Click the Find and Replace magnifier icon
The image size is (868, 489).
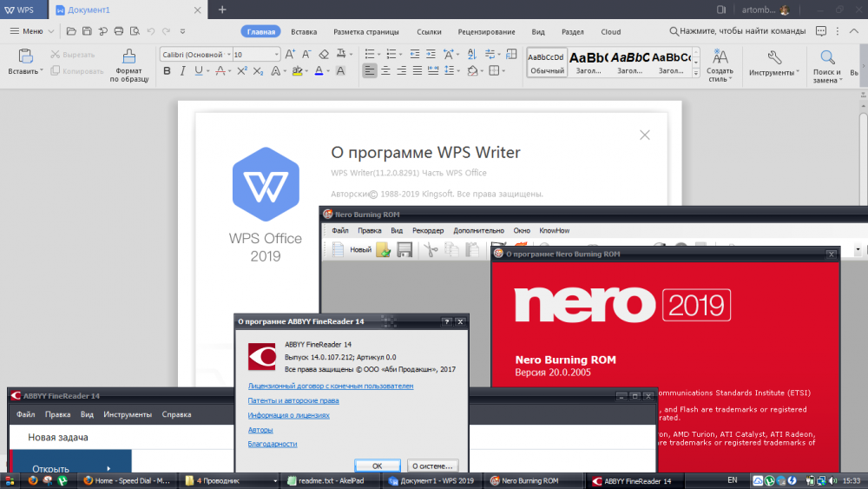click(827, 57)
